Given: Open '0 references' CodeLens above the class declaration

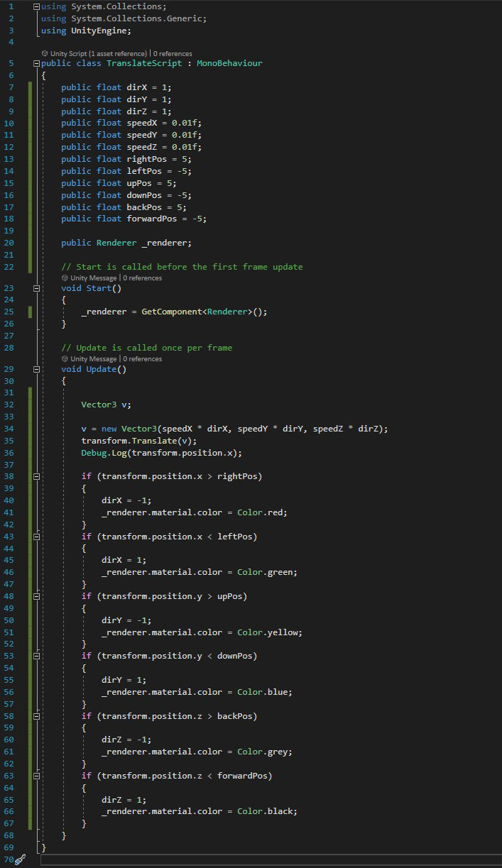Looking at the screenshot, I should [173, 53].
